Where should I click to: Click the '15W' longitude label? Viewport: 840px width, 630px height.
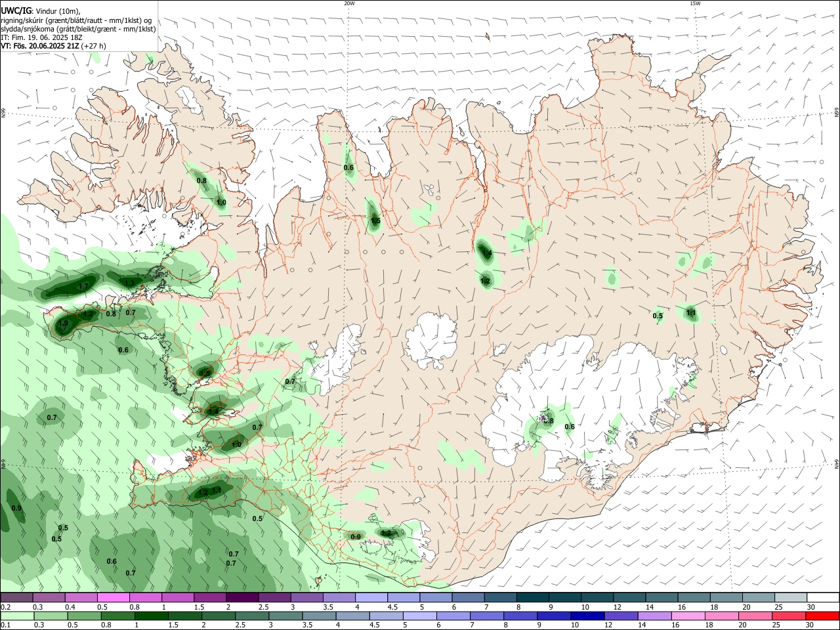pos(695,3)
